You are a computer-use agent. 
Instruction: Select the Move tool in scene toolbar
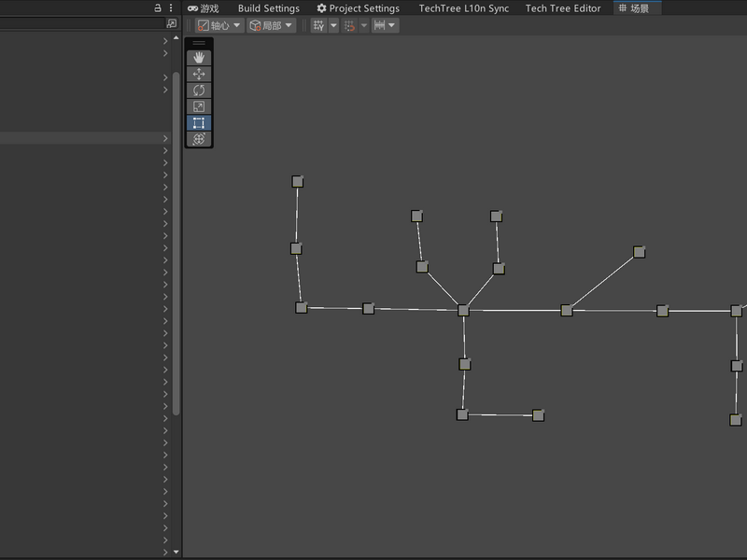[x=199, y=74]
